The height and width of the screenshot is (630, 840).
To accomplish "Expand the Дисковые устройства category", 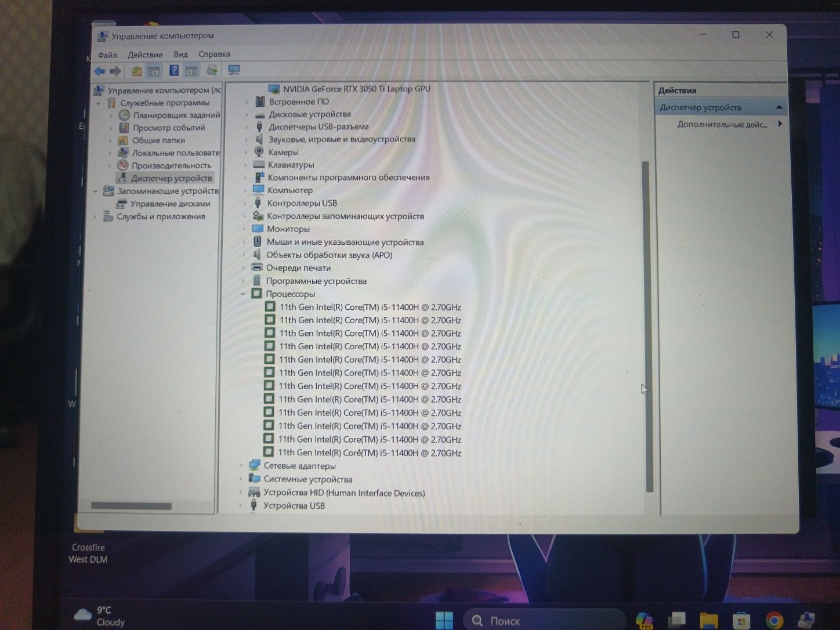I will point(247,115).
